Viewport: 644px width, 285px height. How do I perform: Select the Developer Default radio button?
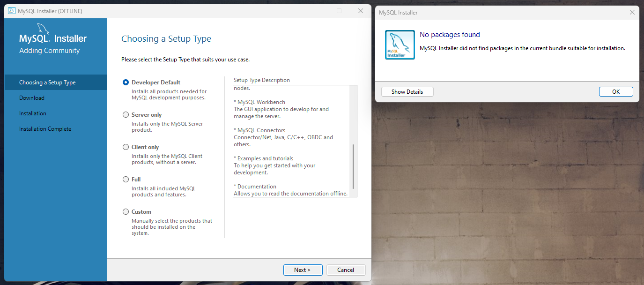[x=126, y=82]
